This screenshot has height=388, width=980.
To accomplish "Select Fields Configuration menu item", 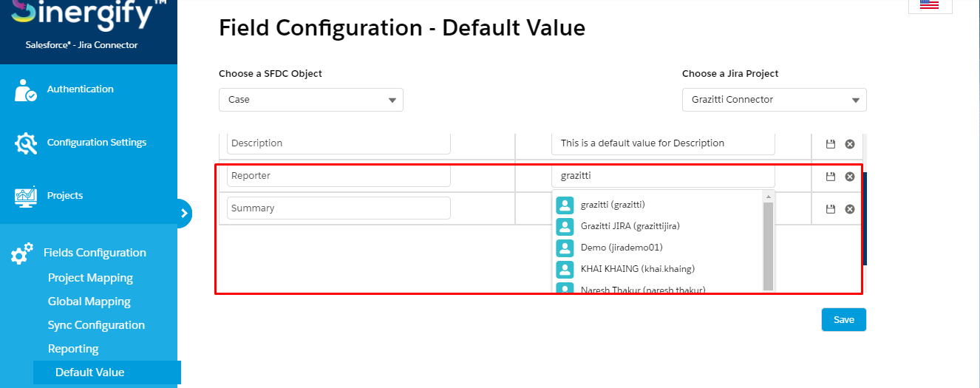I will coord(95,253).
